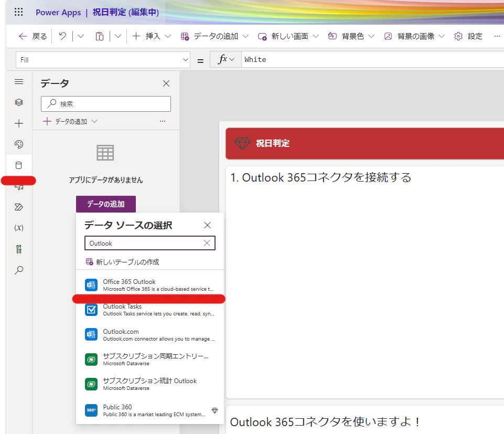Select サブスクリプション統計 Outlook table
Viewport: 504px width, 434px height.
[150, 384]
